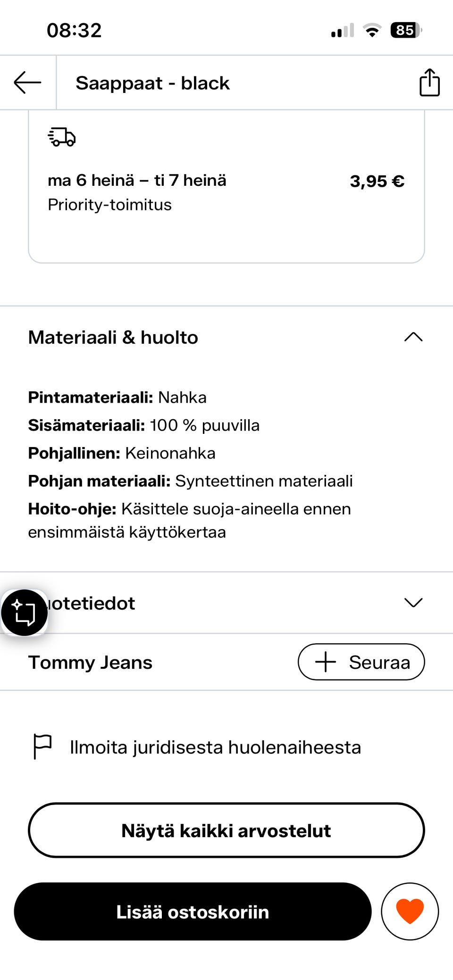The width and height of the screenshot is (453, 980).
Task: Expand the Tuotetiedot chevron
Action: pyautogui.click(x=413, y=603)
